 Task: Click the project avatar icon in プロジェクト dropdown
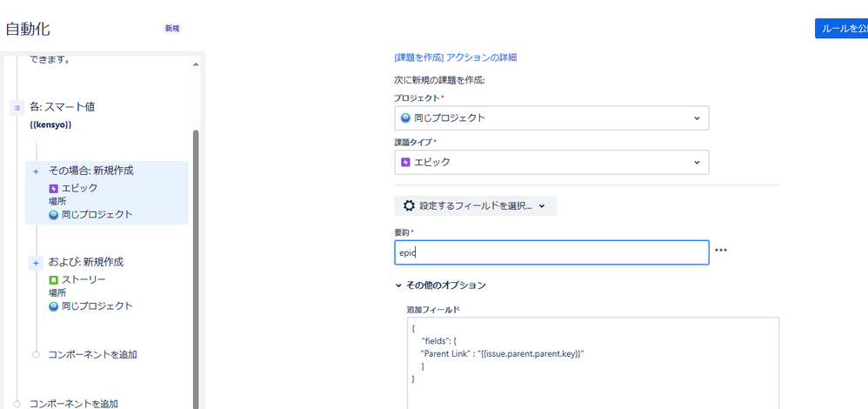pos(406,118)
